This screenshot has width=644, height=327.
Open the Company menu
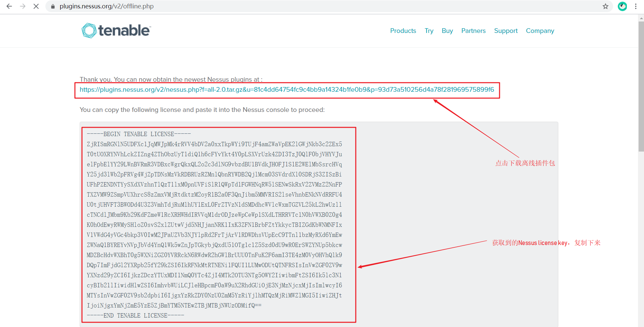pyautogui.click(x=540, y=31)
